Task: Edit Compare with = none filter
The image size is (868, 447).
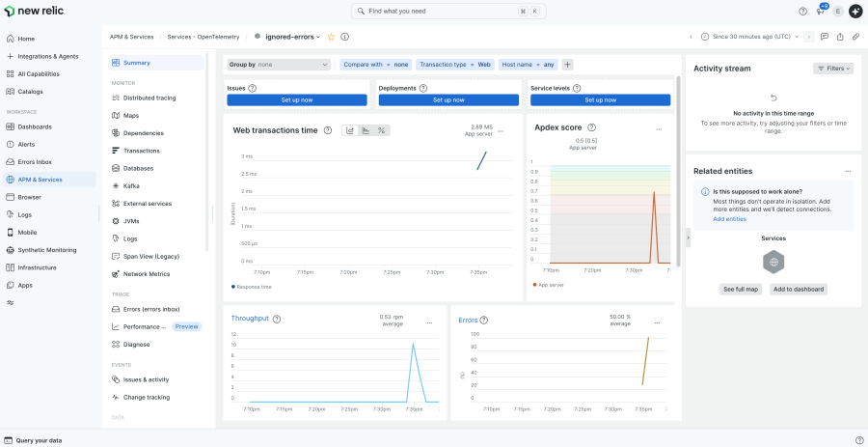Action: pyautogui.click(x=376, y=65)
